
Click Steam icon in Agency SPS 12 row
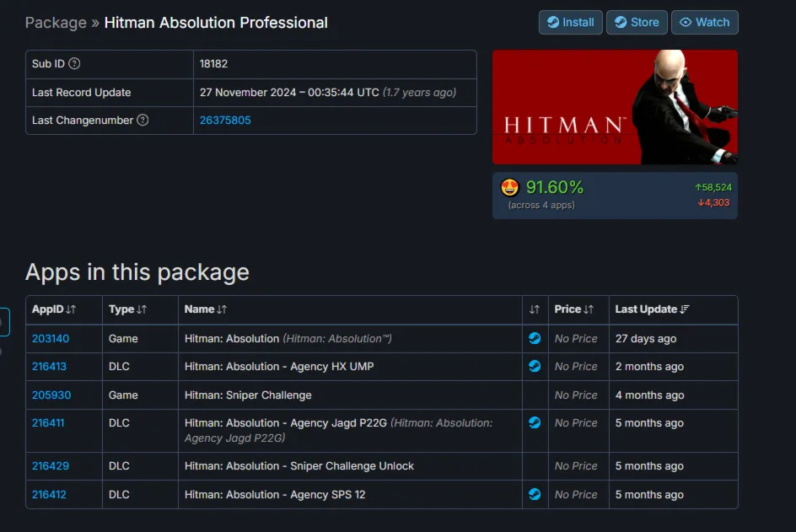pyautogui.click(x=535, y=494)
